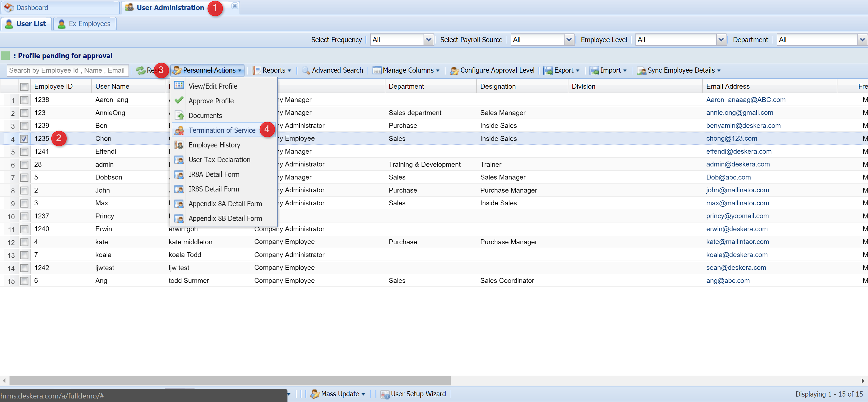
Task: Uncheck the checkbox for employee 1235 Chon
Action: (x=24, y=138)
